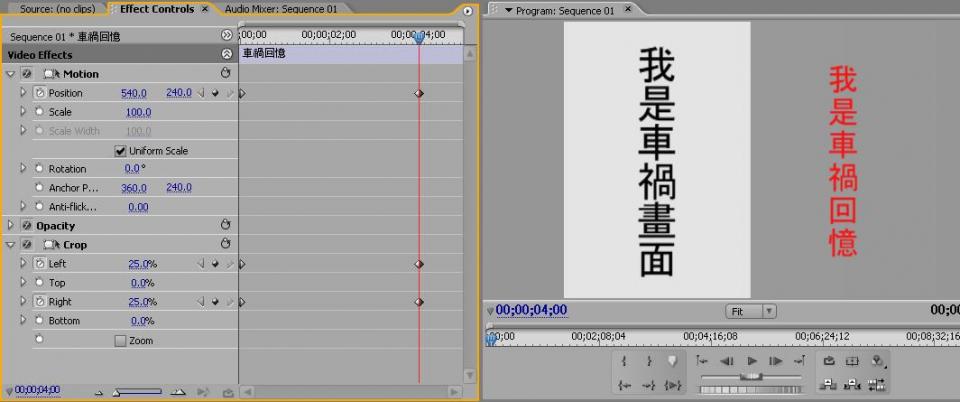Screen dimensions: 960x402
Task: Collapse the Motion effect group
Action: tap(10, 74)
